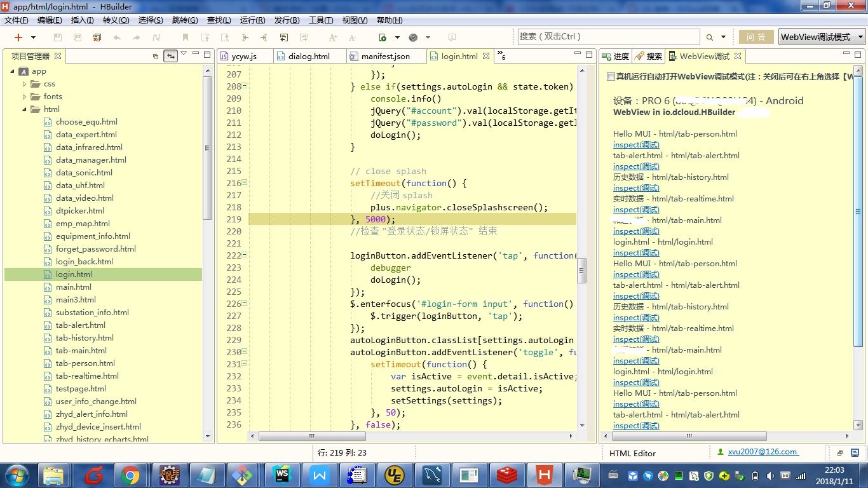Open the 运行(R) menu
The height and width of the screenshot is (488, 868).
pyautogui.click(x=252, y=20)
